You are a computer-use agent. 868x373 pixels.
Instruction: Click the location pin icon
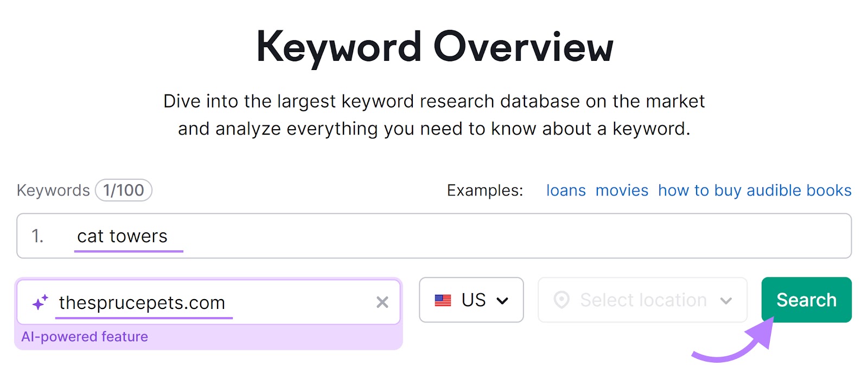[562, 300]
